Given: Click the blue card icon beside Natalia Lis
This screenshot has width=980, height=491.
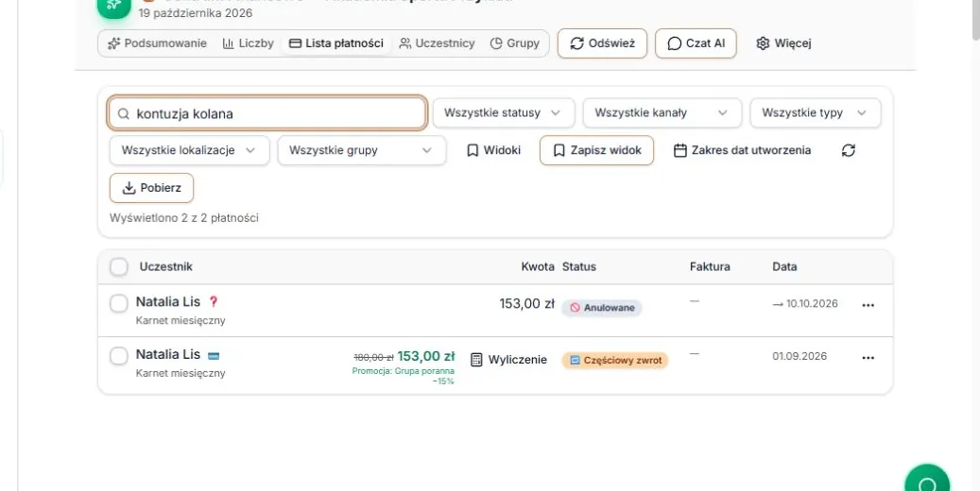Looking at the screenshot, I should tap(214, 356).
